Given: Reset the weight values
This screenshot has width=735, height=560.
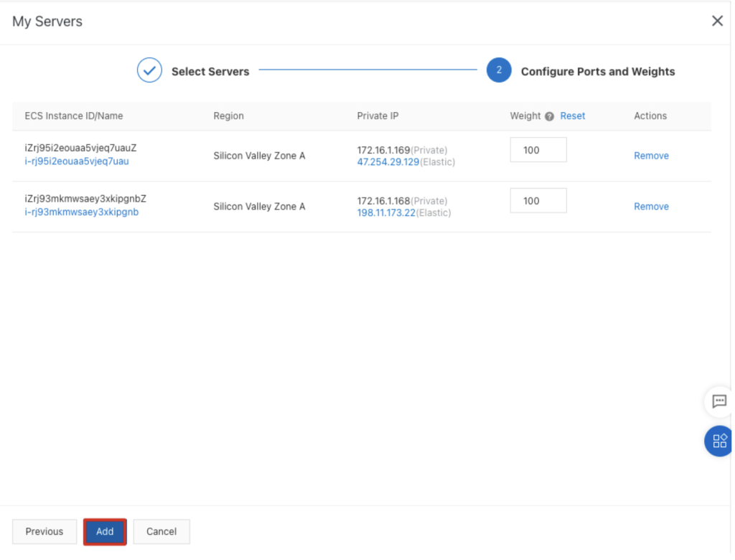Looking at the screenshot, I should (572, 116).
